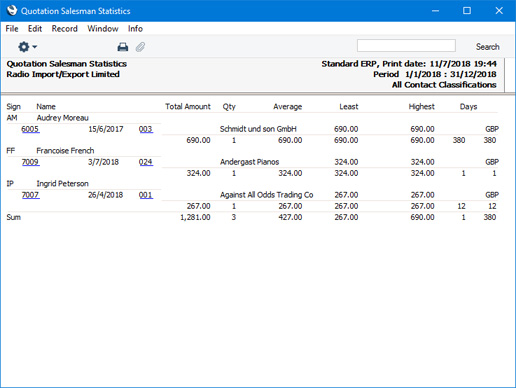Viewport: 516px width, 388px height.
Task: Click the printer icon to print report
Action: 123,47
